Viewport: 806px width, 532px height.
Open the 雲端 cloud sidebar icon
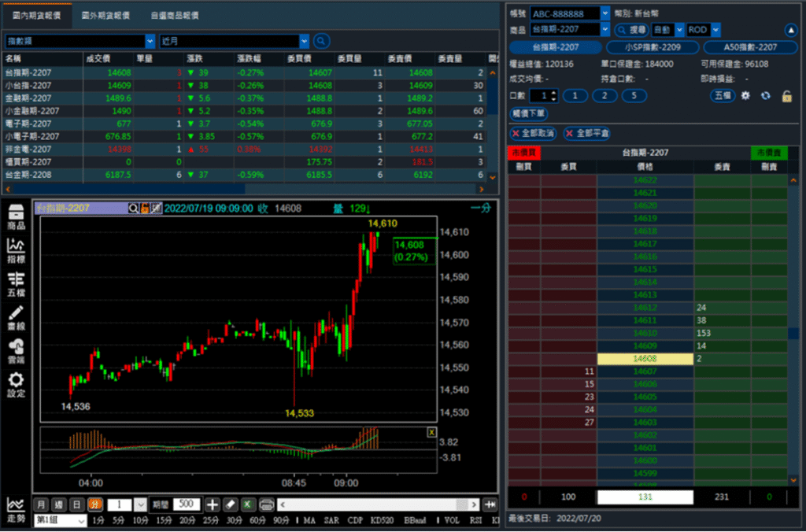[16, 351]
